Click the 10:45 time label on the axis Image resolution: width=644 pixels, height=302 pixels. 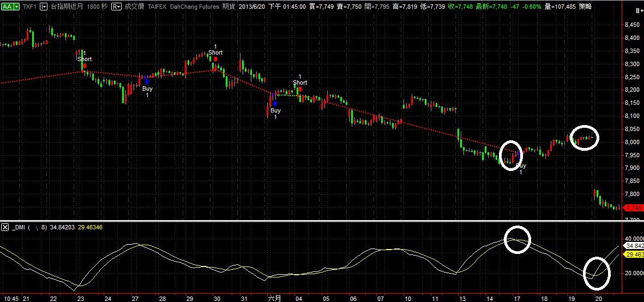pyautogui.click(x=10, y=298)
